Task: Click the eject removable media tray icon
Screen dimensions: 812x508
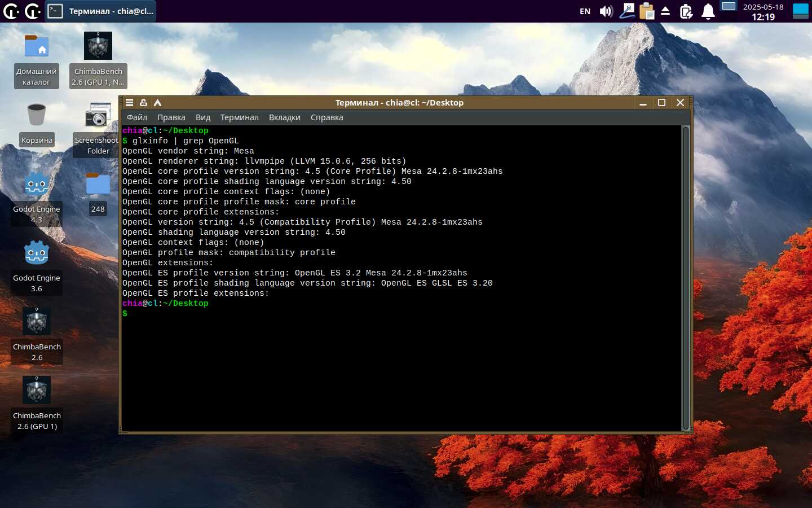Action: [665, 11]
